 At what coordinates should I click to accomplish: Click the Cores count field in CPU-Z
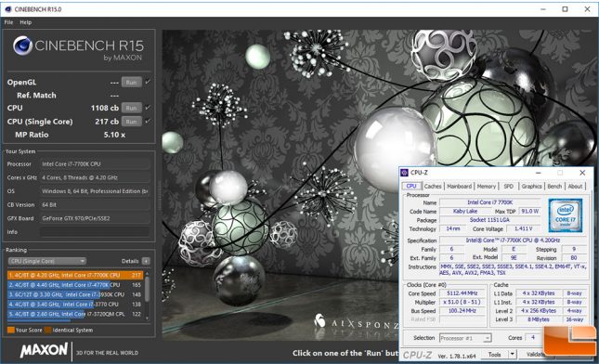point(533,338)
